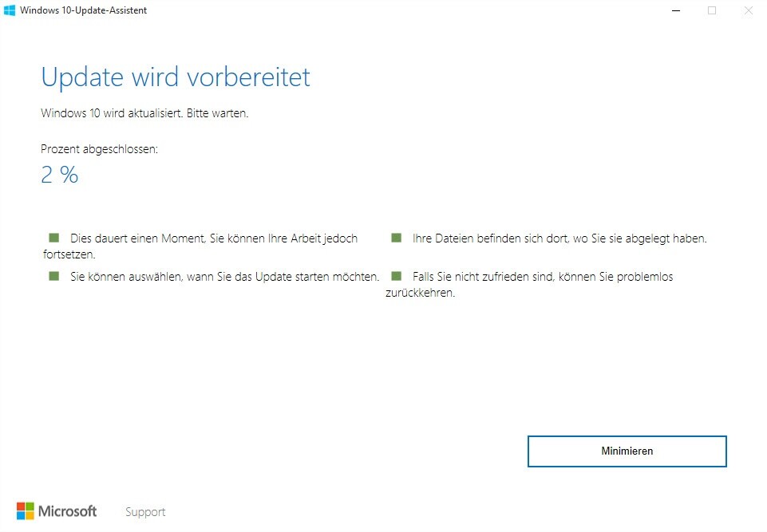Click the Windows logo in the title bar
The width and height of the screenshot is (767, 532).
(10, 10)
